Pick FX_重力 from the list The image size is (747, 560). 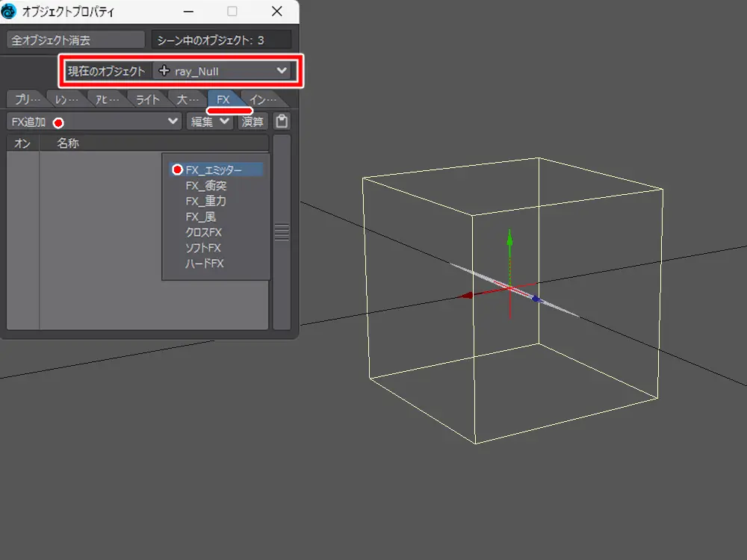pos(206,202)
